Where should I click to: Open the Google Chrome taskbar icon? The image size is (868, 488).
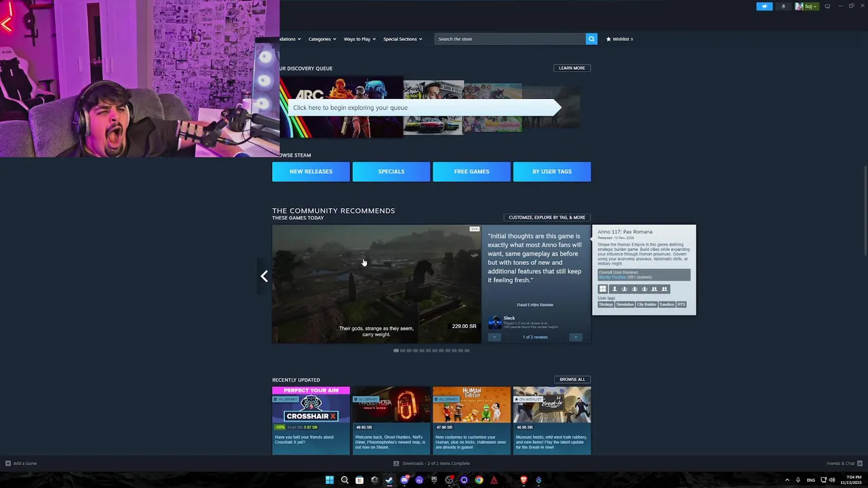coord(479,480)
